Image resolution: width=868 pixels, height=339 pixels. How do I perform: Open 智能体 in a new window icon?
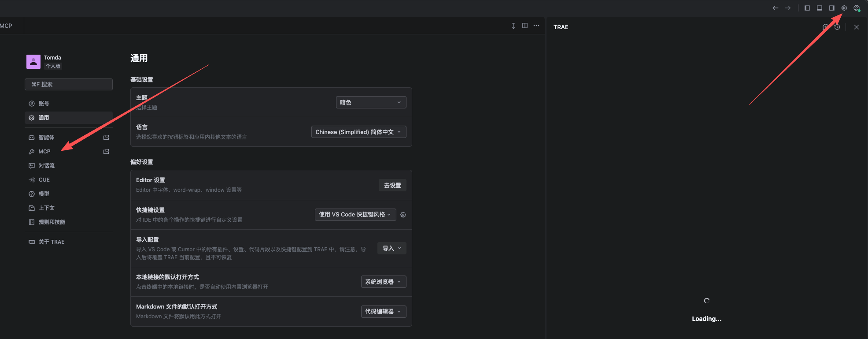click(106, 138)
